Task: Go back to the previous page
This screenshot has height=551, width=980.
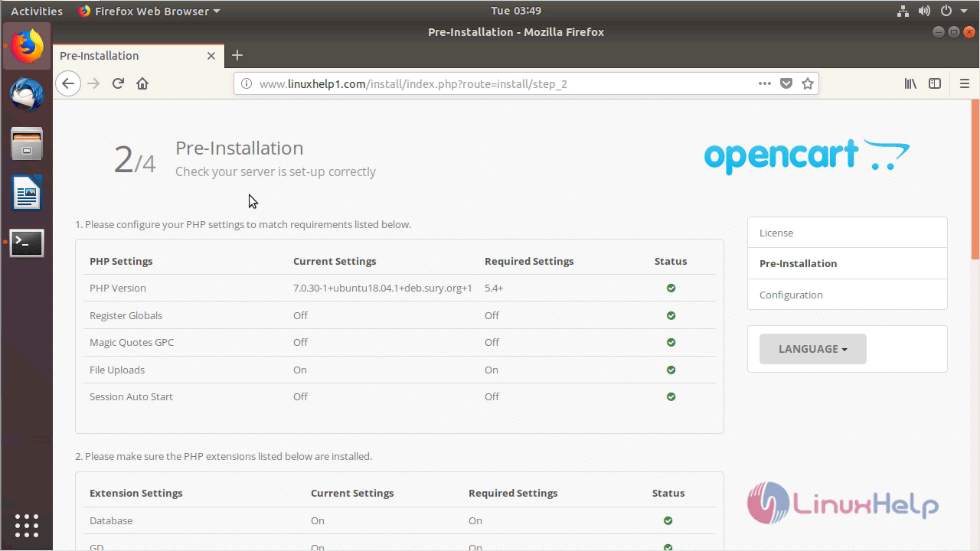Action: coord(68,83)
